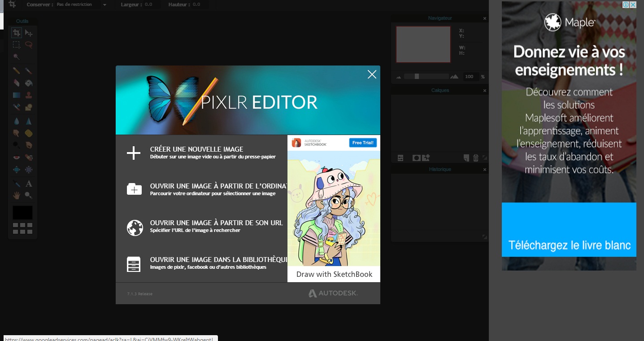The height and width of the screenshot is (341, 644).
Task: Choose Créer une nouvelle image
Action: (201, 153)
